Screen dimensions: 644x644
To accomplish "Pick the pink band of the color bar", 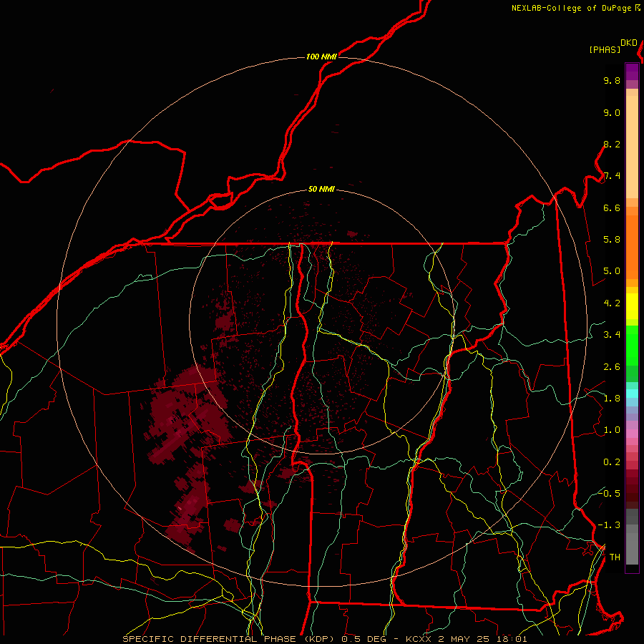I will (x=632, y=434).
